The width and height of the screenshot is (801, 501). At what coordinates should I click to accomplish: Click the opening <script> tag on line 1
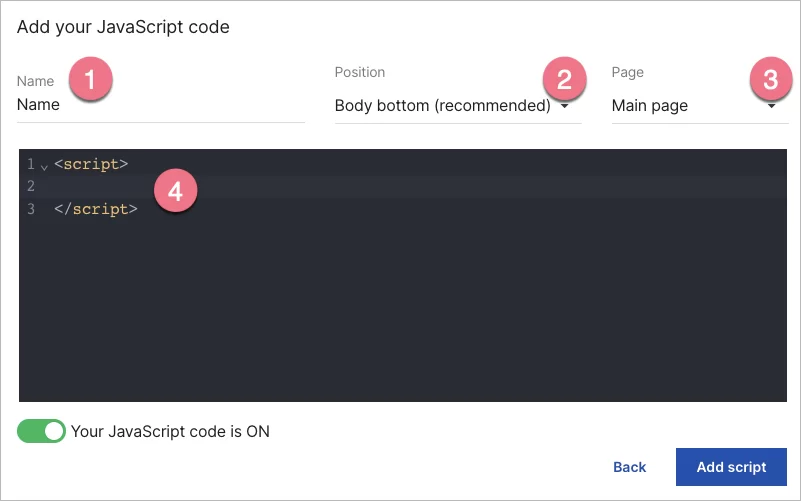click(91, 163)
